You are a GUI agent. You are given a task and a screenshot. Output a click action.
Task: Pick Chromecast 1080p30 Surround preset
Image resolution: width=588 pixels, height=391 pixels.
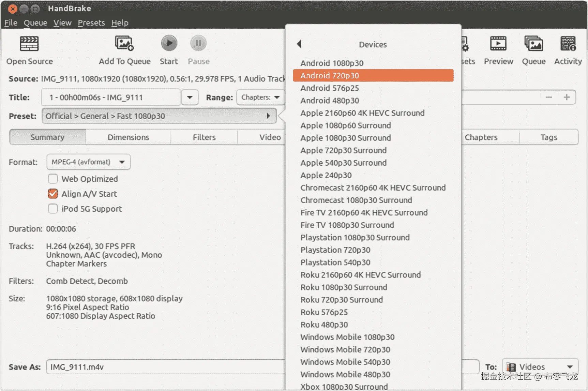(373, 200)
